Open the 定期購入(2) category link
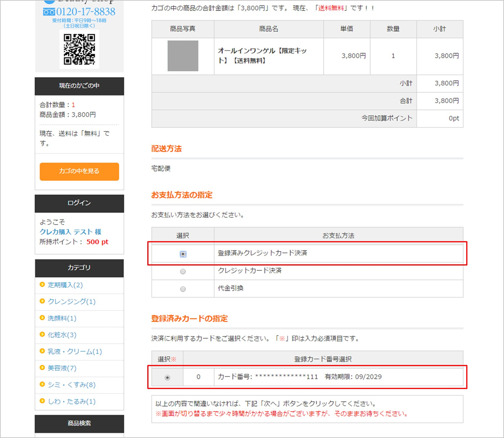The image size is (504, 438). (x=65, y=285)
